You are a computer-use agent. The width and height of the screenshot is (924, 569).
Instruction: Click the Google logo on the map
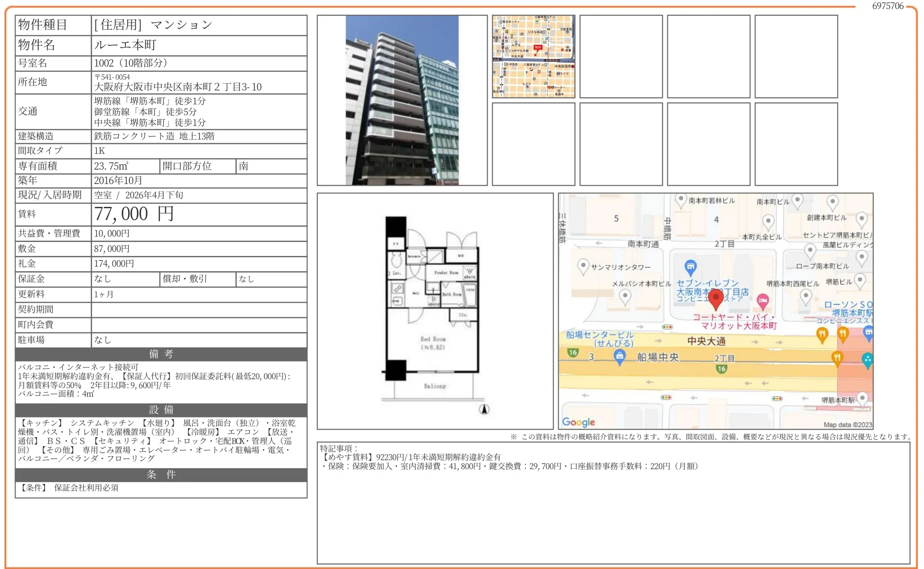(x=578, y=422)
